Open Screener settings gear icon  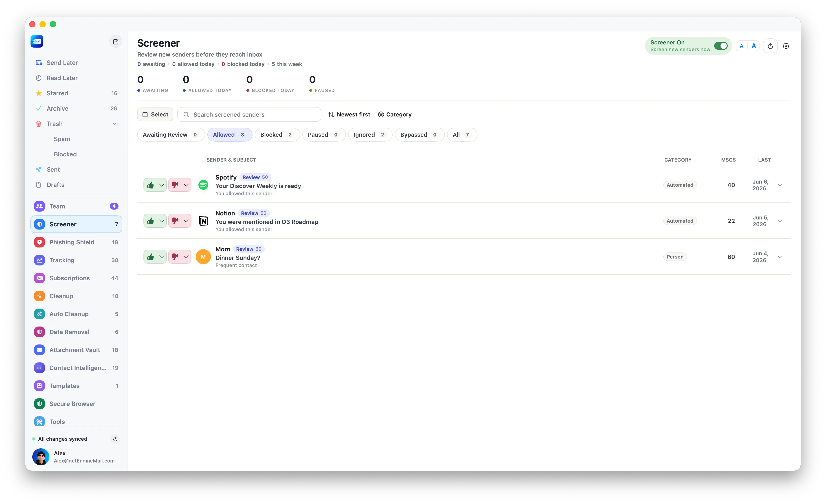786,46
